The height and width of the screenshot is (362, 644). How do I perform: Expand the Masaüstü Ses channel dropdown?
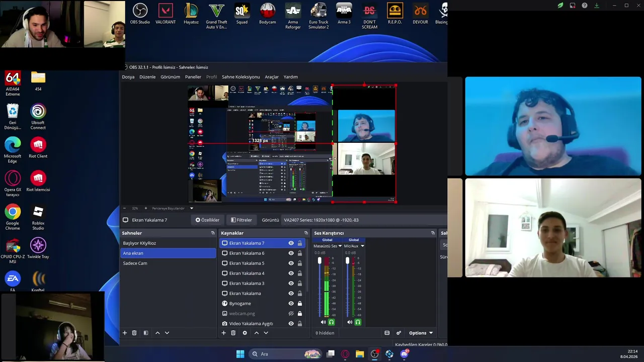point(340,246)
